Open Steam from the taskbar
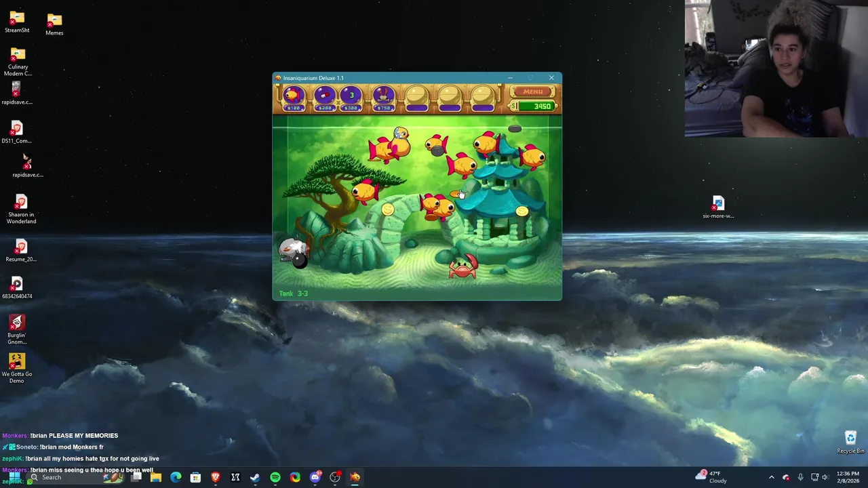The image size is (868, 488). (x=255, y=477)
